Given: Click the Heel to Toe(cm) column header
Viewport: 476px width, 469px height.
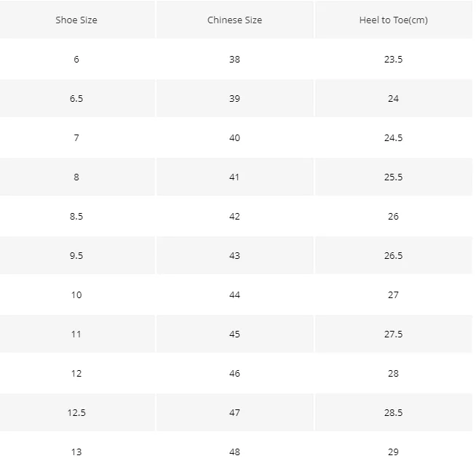Looking at the screenshot, I should 394,20.
